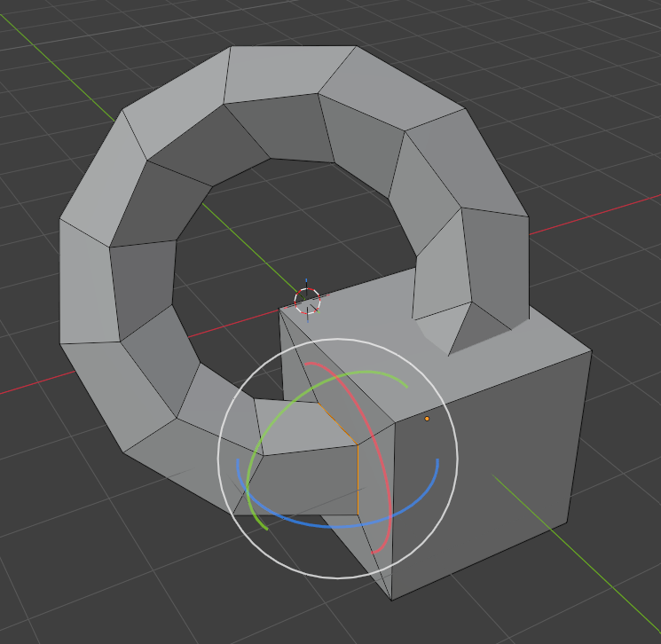Click the green Y-axis line in upper-left grid
This screenshot has height=644, width=661.
point(57,67)
